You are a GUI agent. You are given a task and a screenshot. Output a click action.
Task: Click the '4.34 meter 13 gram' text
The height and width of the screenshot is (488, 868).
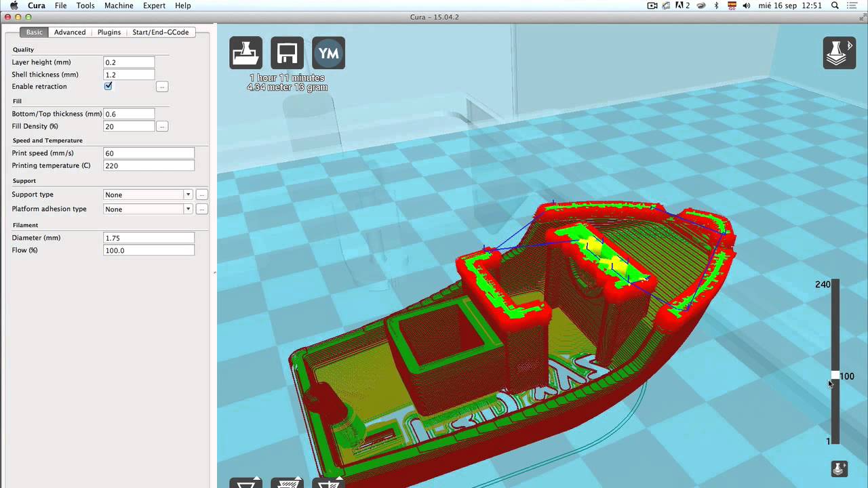[x=287, y=87]
